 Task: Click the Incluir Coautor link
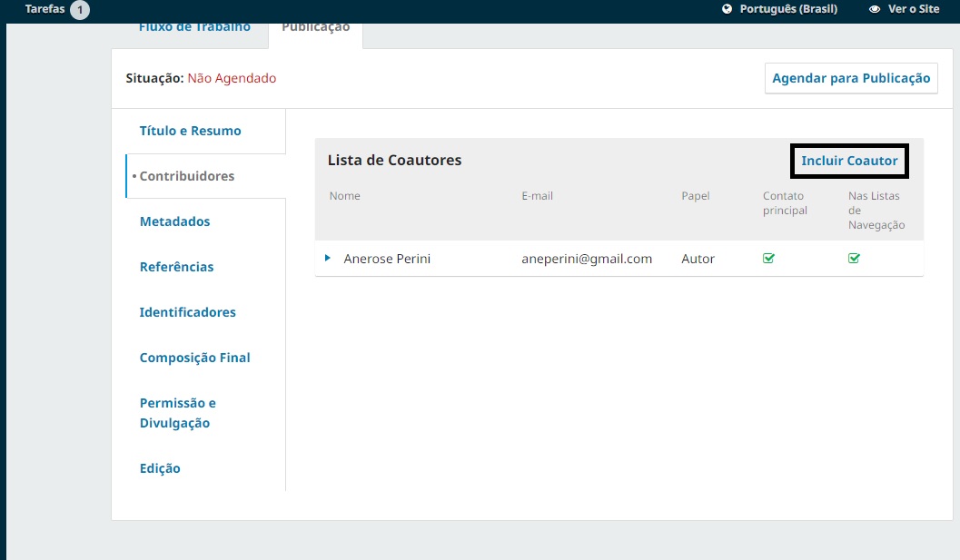point(849,161)
